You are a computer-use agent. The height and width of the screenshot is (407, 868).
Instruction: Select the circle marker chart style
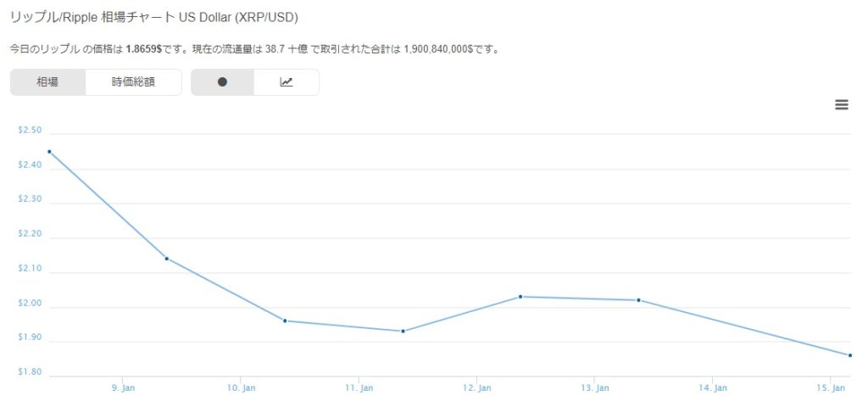tap(223, 82)
